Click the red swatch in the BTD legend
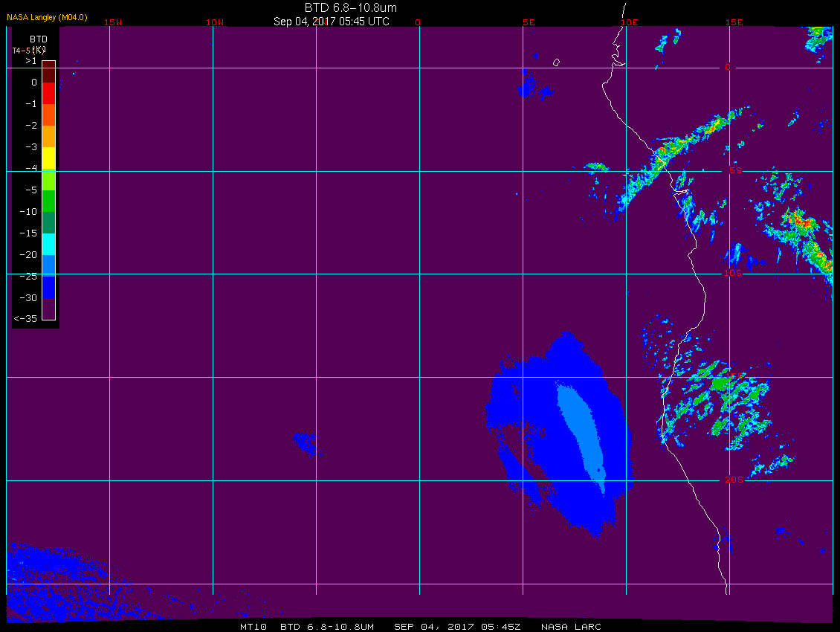Screen dimensions: 840x632 tap(49, 93)
